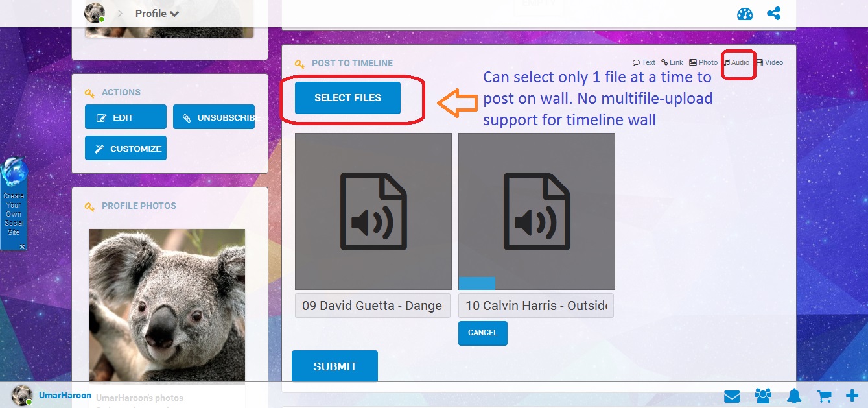Click the breadcrumb arrow before Profile
868x408 pixels.
[x=121, y=13]
